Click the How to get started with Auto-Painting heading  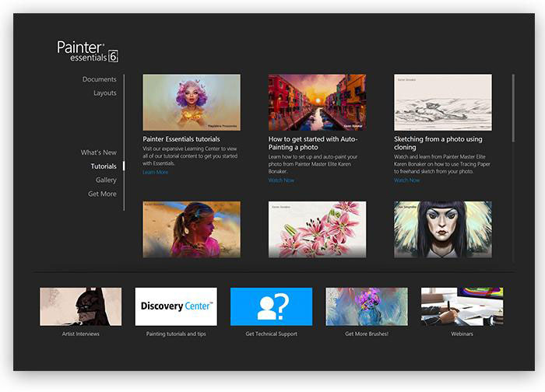pyautogui.click(x=313, y=143)
